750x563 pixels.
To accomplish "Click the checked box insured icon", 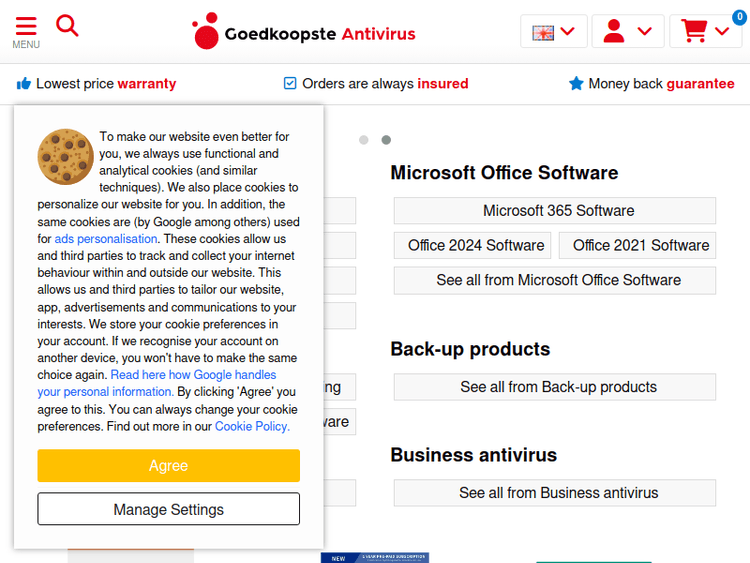I will click(x=290, y=83).
